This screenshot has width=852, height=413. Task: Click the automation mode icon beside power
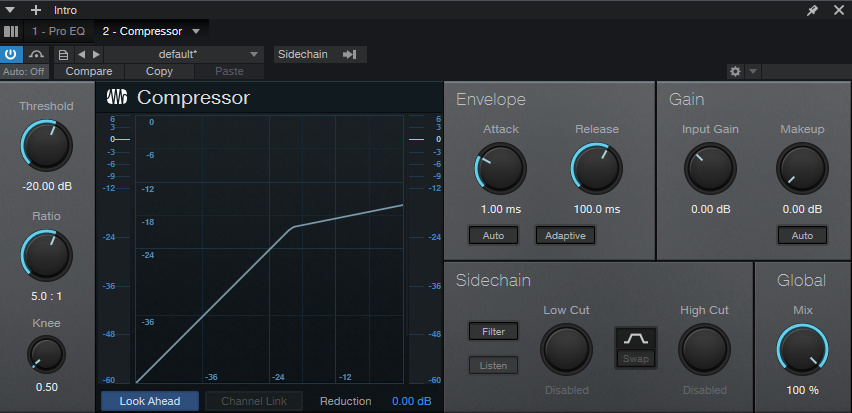[x=37, y=54]
